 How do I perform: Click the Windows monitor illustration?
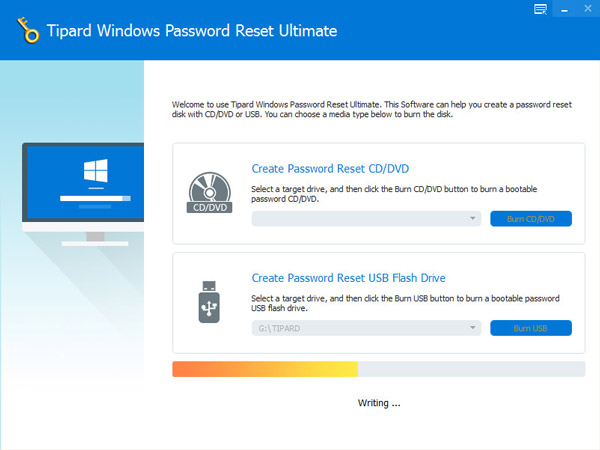[x=83, y=195]
